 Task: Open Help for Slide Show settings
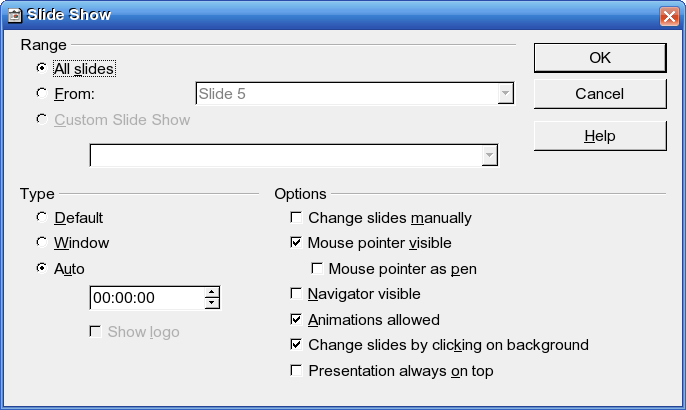(600, 136)
